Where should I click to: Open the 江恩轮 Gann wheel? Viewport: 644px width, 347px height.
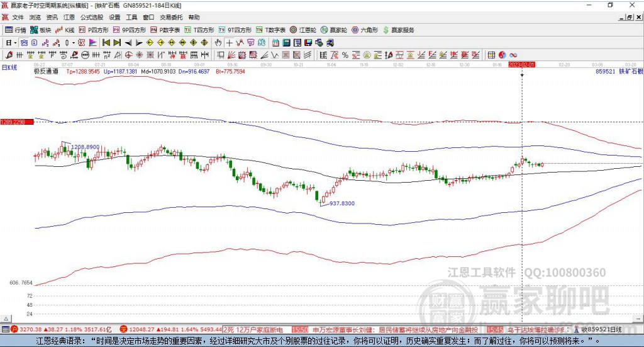click(303, 30)
